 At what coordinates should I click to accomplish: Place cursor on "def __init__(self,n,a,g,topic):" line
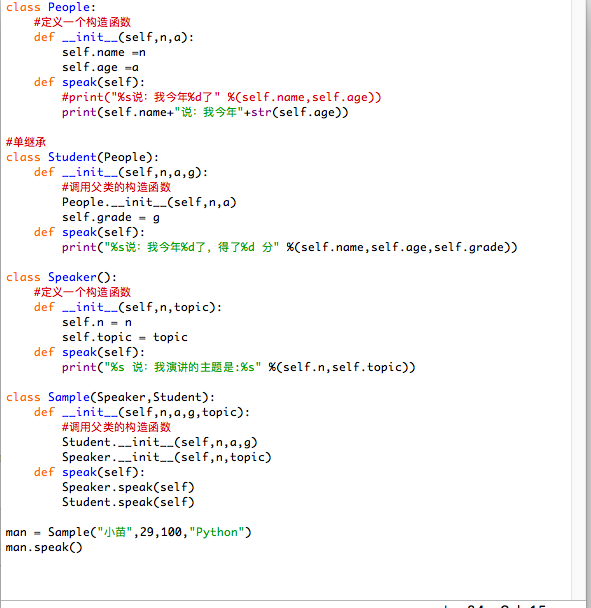pos(142,412)
